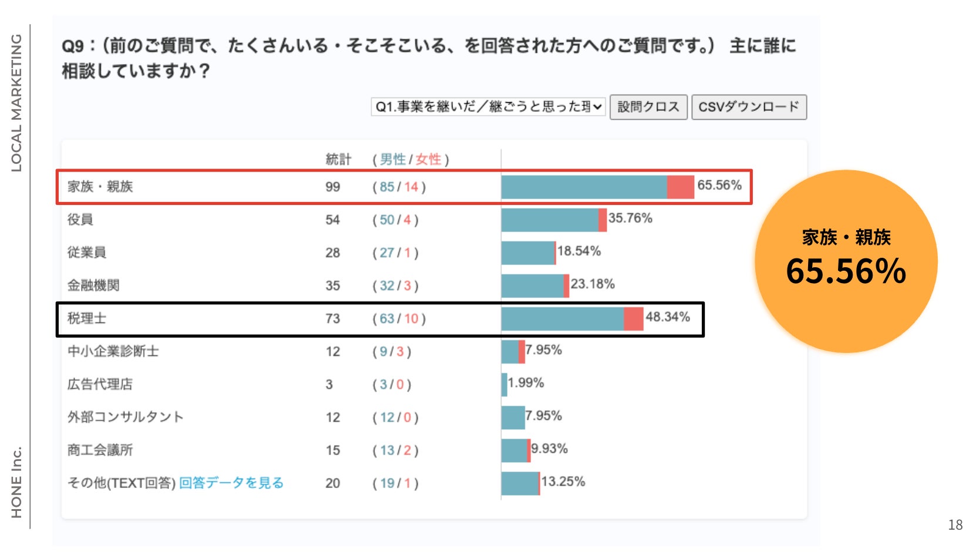The height and width of the screenshot is (552, 980).
Task: Open the Q1 question cross dropdown
Action: (488, 107)
